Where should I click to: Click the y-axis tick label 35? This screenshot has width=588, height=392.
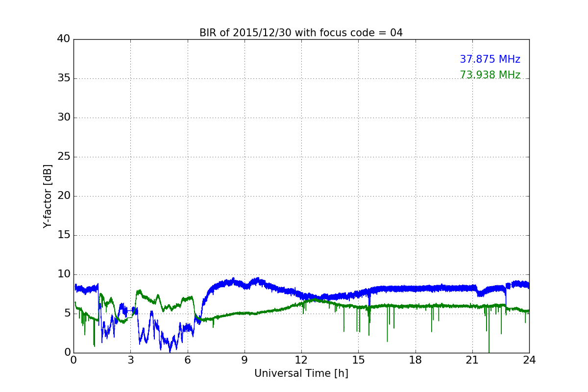coord(64,78)
